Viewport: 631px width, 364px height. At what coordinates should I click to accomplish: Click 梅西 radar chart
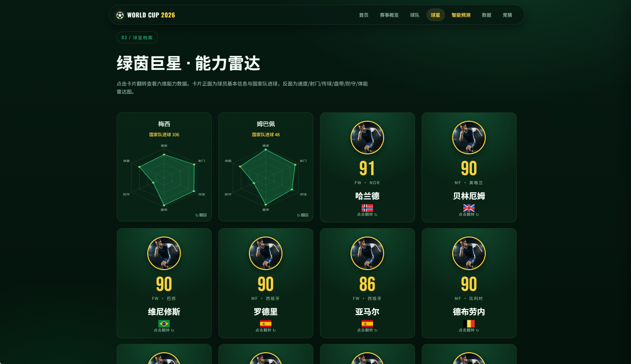point(164,178)
